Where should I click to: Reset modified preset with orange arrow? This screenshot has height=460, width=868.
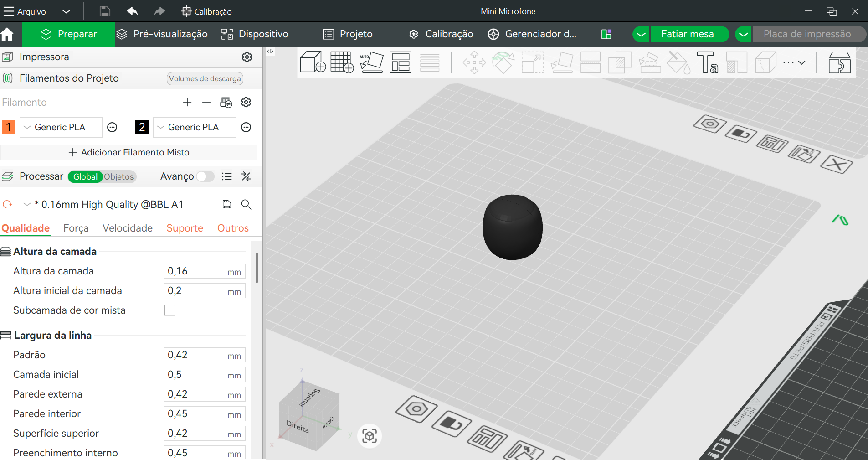(7, 204)
